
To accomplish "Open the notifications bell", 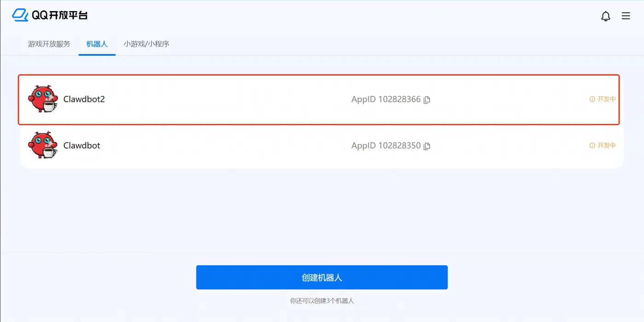I will tap(606, 16).
